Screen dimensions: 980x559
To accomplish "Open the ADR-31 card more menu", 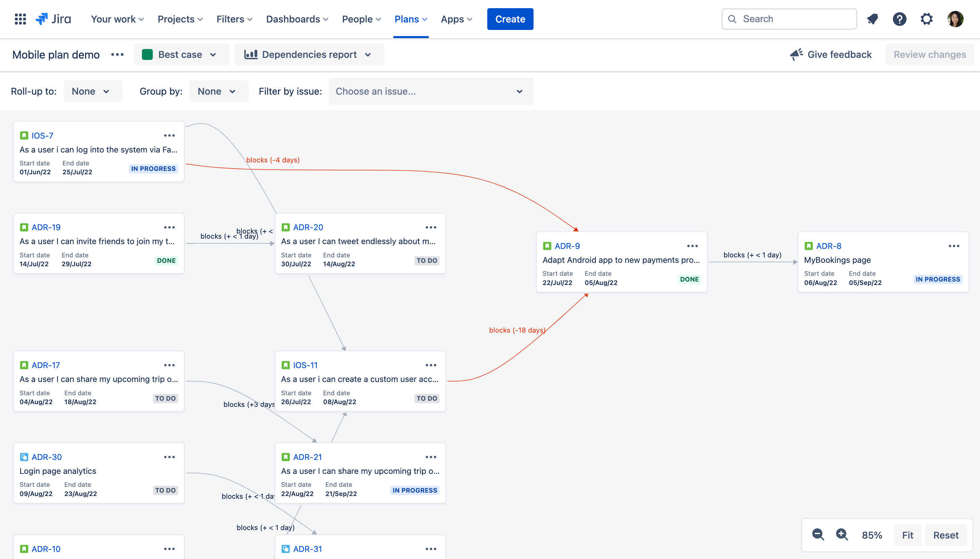I will coord(431,549).
